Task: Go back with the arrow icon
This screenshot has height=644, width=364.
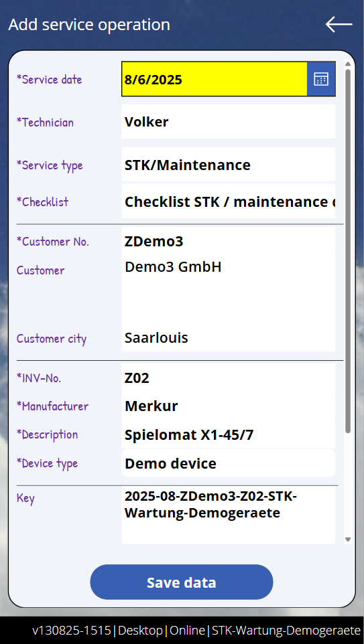Action: [339, 25]
